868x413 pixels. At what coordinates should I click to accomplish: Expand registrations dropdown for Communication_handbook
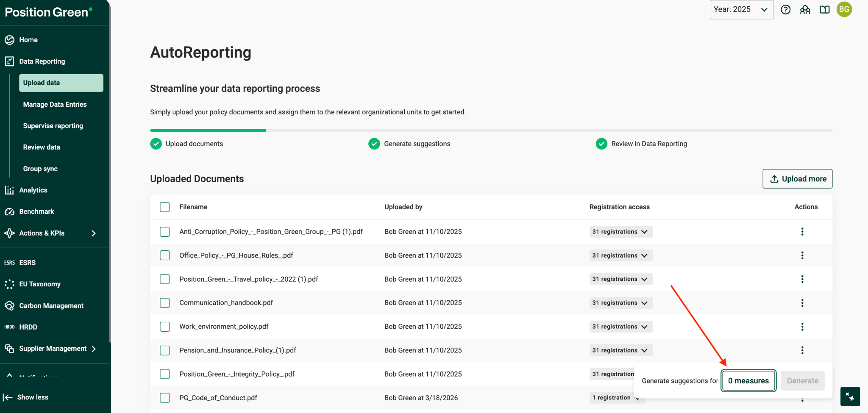tap(621, 303)
